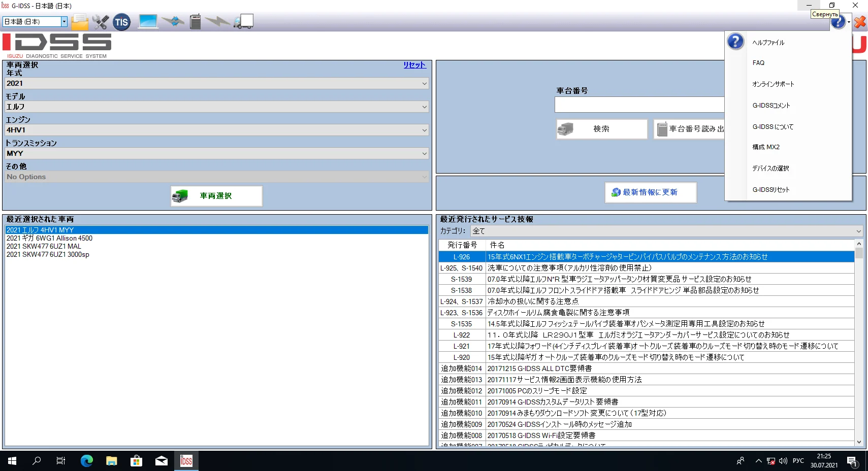Click the IDSS app icon on the taskbar
The height and width of the screenshot is (471, 868).
tap(186, 461)
